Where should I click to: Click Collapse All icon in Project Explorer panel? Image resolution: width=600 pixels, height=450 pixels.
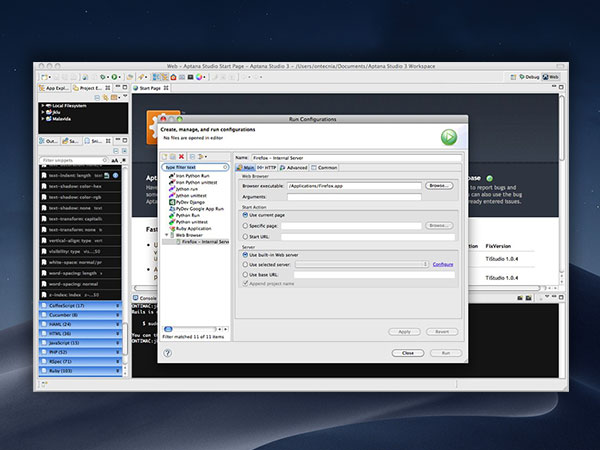pos(97,98)
